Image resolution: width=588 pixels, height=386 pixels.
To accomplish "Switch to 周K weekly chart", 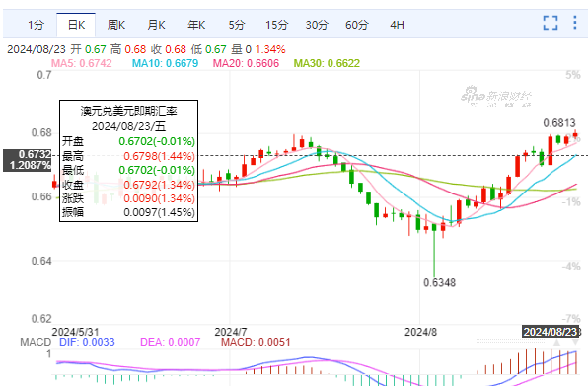I will tap(115, 25).
